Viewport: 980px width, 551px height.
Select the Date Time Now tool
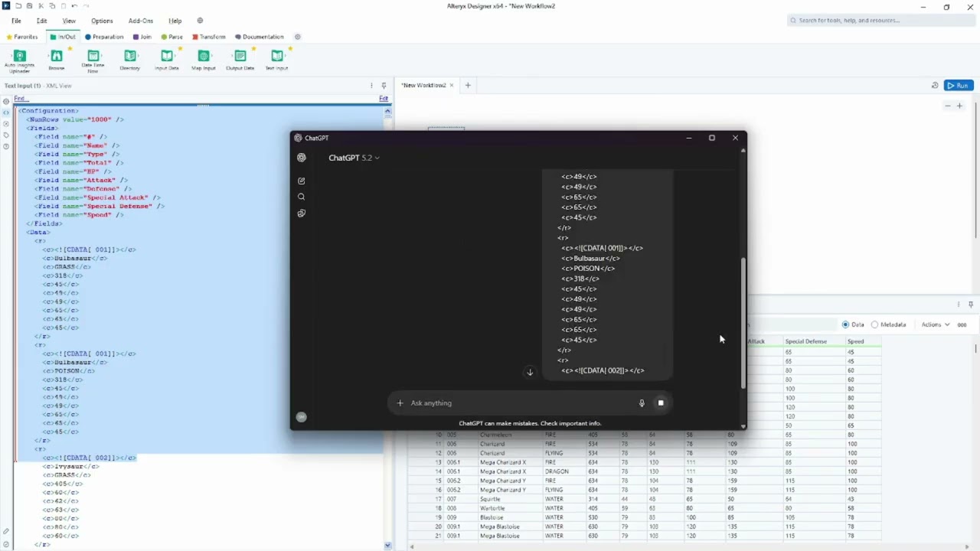(x=93, y=60)
